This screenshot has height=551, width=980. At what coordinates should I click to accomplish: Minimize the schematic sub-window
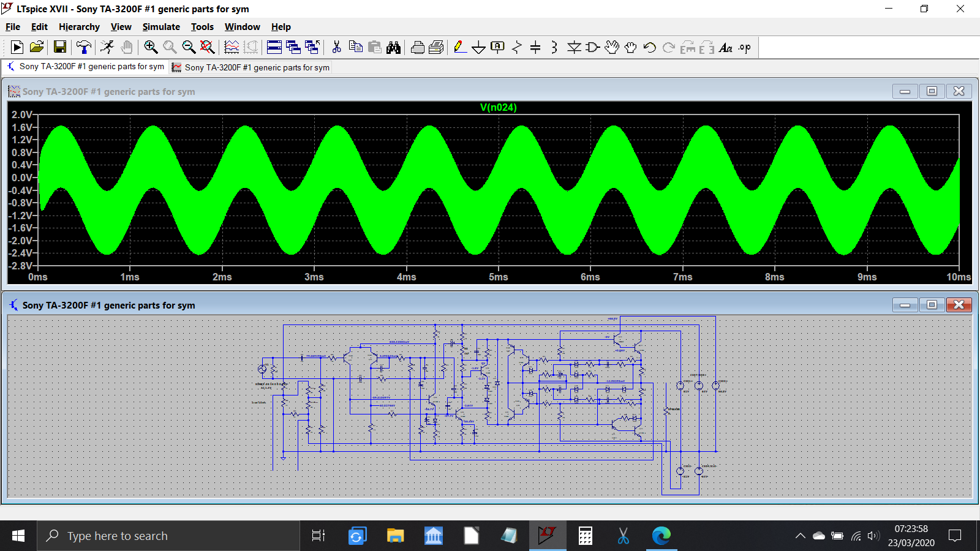click(905, 305)
